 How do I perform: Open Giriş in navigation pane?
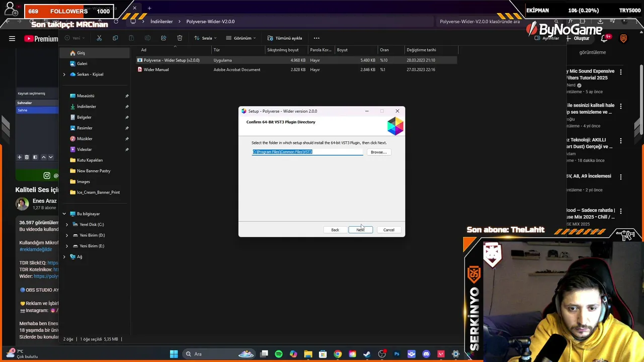point(95,53)
